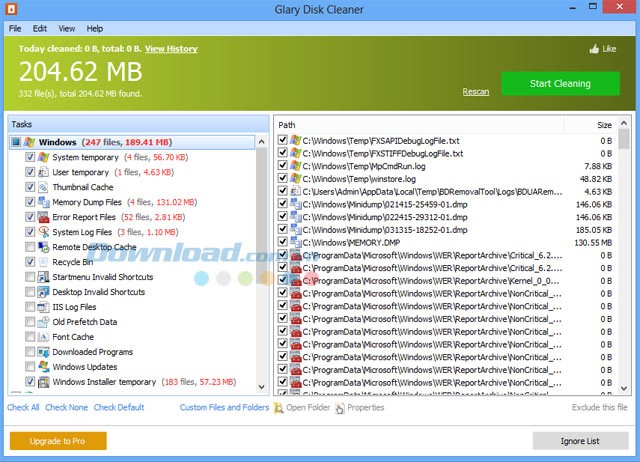
Task: Click the thumbs-up Like icon
Action: click(594, 49)
